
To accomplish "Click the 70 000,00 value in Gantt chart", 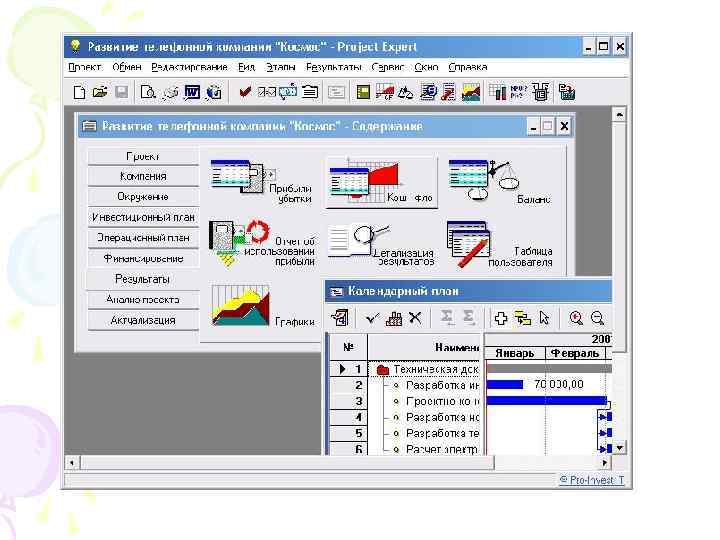I will [x=558, y=384].
